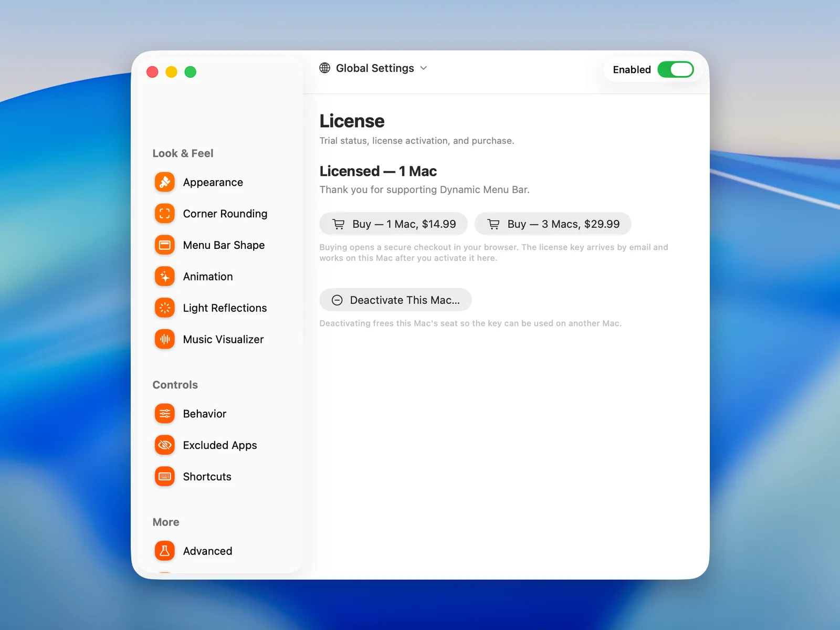
Task: Open the Appearance paintbrush icon
Action: pos(165,182)
